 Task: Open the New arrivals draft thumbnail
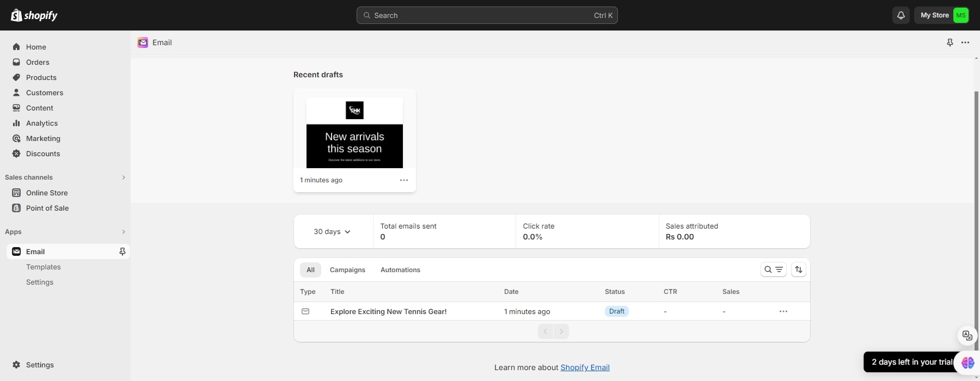[354, 133]
